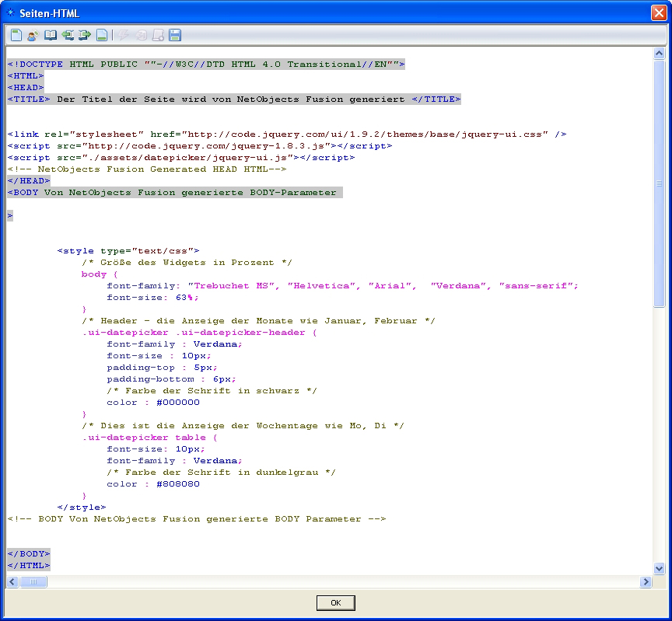The width and height of the screenshot is (672, 621).
Task: Click the green left-arrow toolbar icon
Action: [68, 35]
